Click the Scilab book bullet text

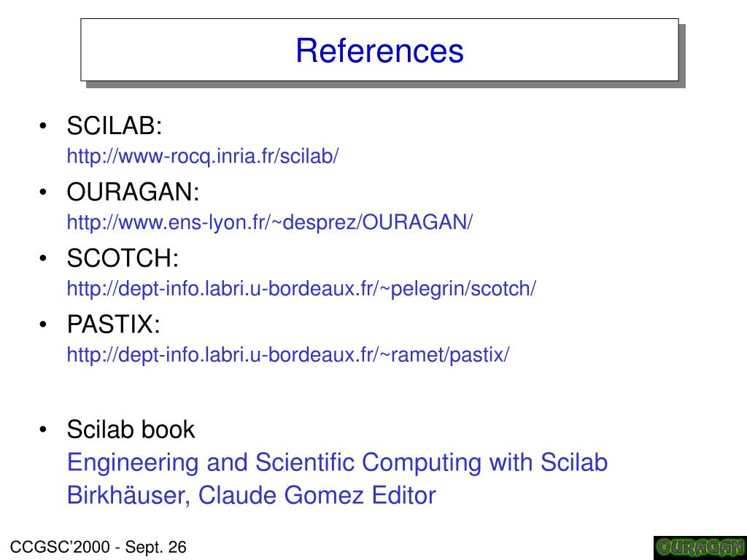click(131, 429)
